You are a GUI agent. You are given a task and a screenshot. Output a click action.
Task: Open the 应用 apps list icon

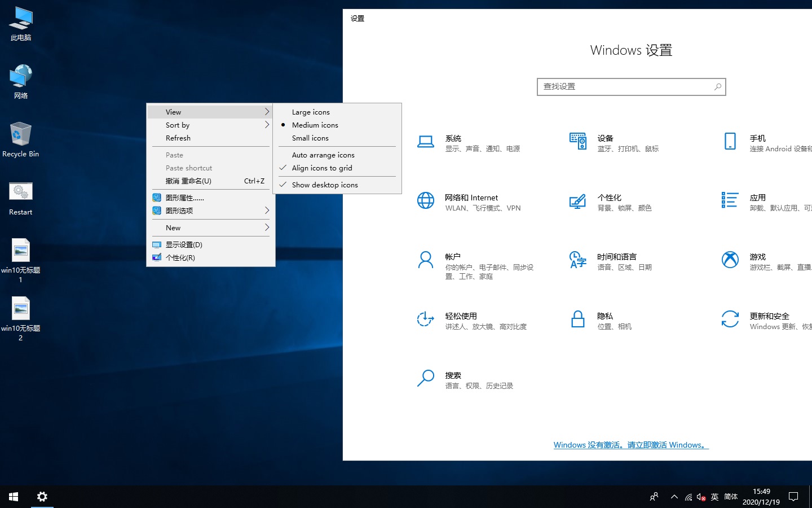click(730, 200)
